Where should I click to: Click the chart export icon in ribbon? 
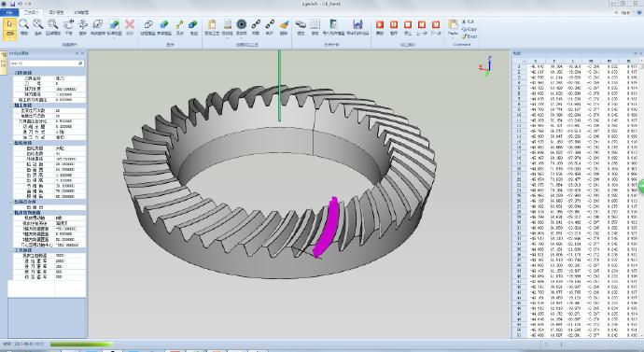(x=357, y=24)
